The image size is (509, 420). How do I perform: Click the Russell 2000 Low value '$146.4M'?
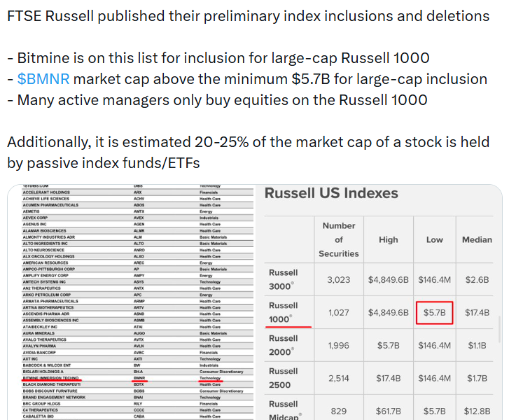pyautogui.click(x=434, y=345)
